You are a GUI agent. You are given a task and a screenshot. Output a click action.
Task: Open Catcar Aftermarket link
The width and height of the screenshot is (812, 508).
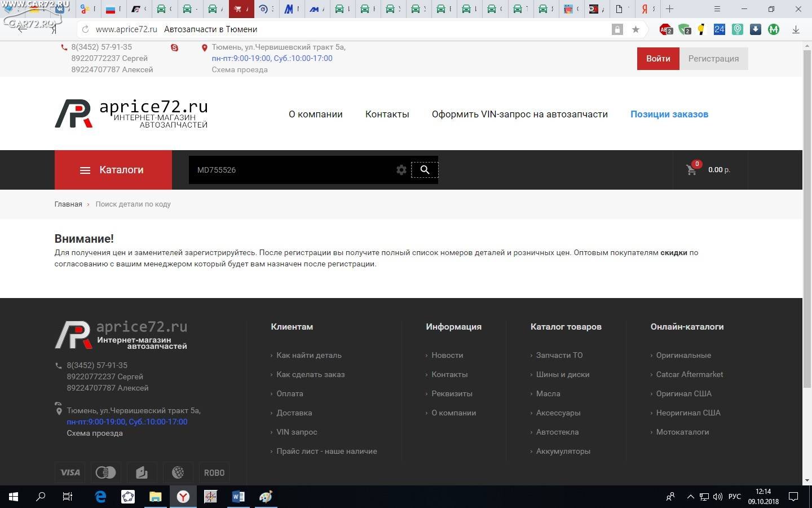[690, 374]
